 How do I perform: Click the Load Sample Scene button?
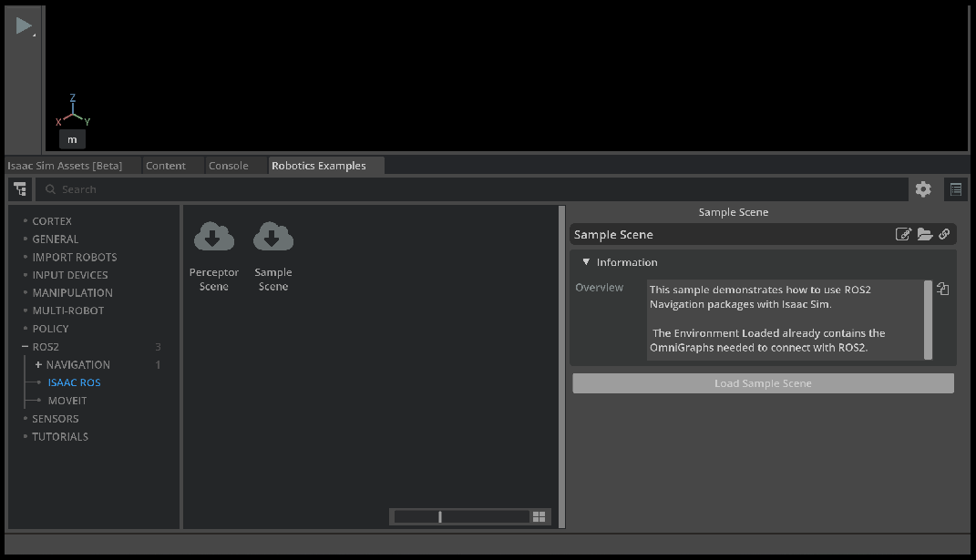(x=763, y=382)
